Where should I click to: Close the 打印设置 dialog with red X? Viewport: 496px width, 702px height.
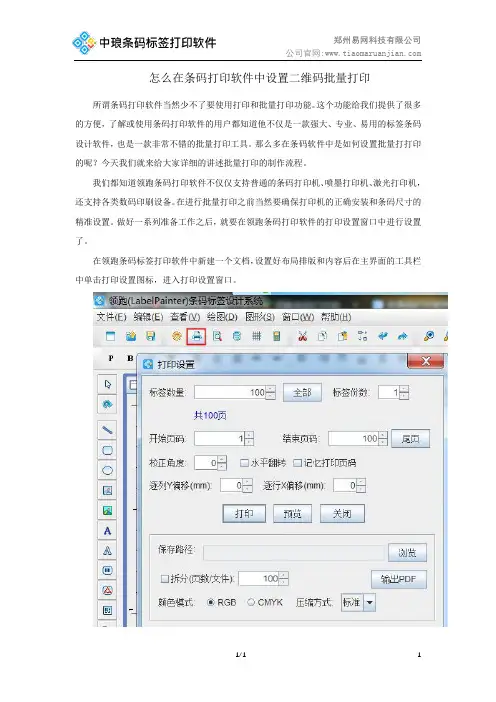pyautogui.click(x=425, y=361)
